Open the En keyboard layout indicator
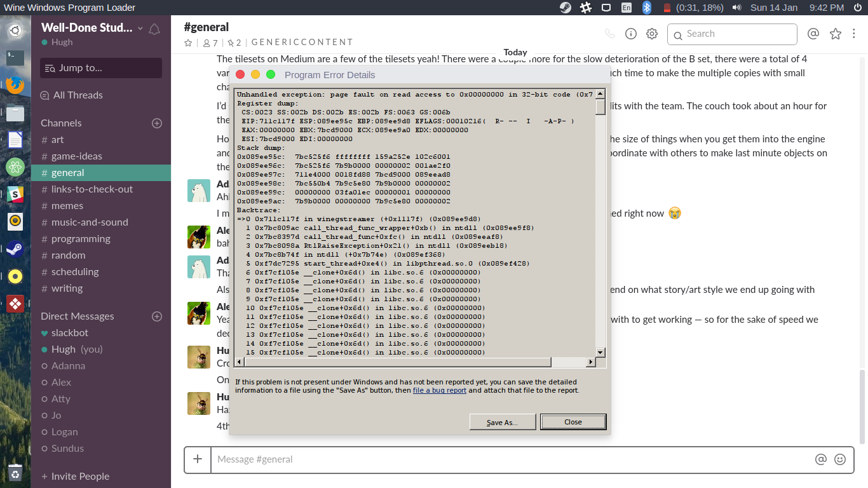This screenshot has height=488, width=868. tap(627, 8)
